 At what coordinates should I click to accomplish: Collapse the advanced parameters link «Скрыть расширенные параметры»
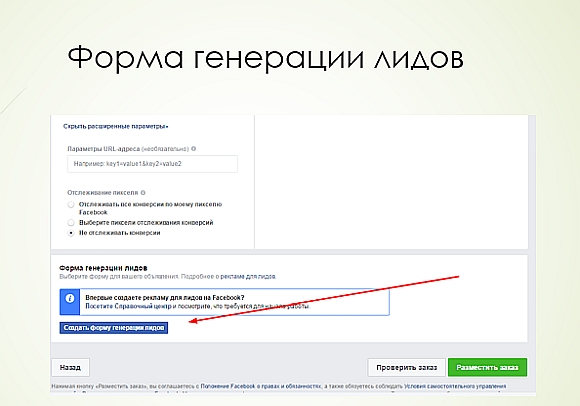[115, 126]
